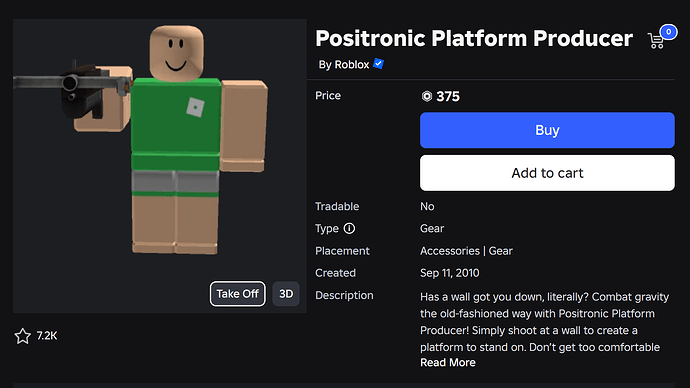This screenshot has height=388, width=690.
Task: Click the Robux currency icon
Action: pyautogui.click(x=426, y=96)
